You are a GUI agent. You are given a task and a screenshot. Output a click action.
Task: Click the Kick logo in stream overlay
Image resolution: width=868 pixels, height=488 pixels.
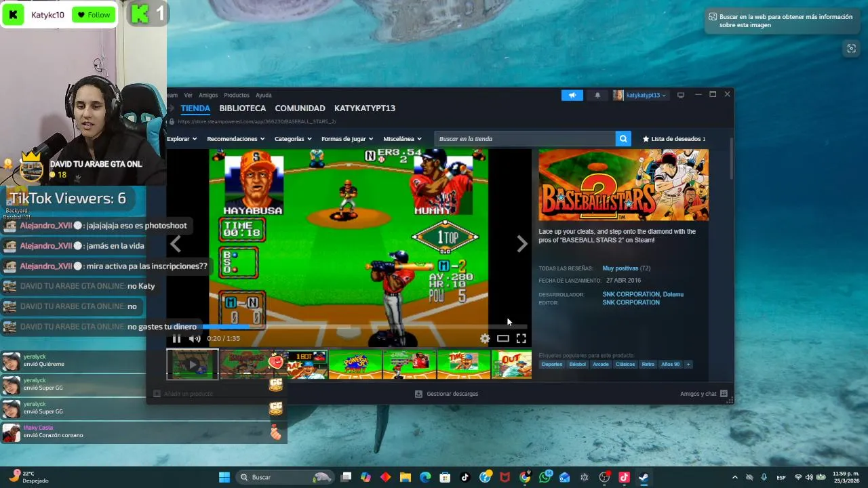(x=14, y=14)
